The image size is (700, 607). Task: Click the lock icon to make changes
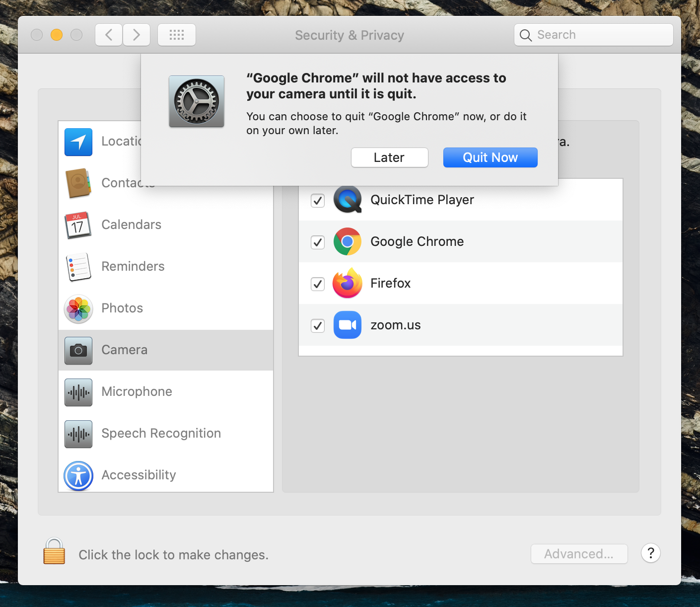[x=54, y=551]
